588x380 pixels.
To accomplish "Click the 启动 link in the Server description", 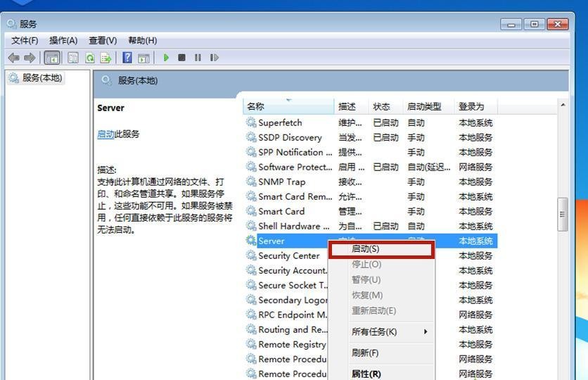I will 106,134.
